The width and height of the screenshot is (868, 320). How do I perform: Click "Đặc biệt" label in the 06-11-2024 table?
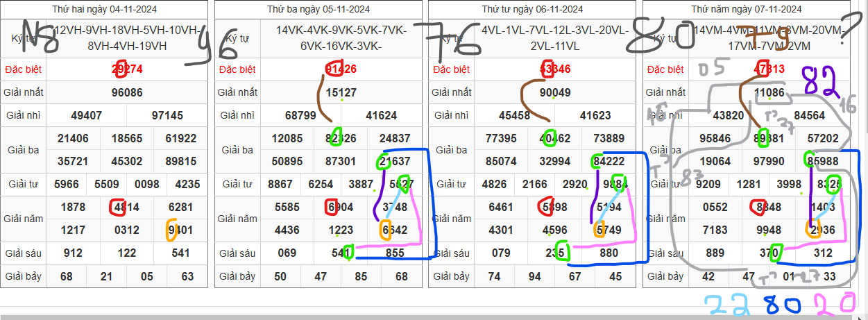tap(451, 69)
